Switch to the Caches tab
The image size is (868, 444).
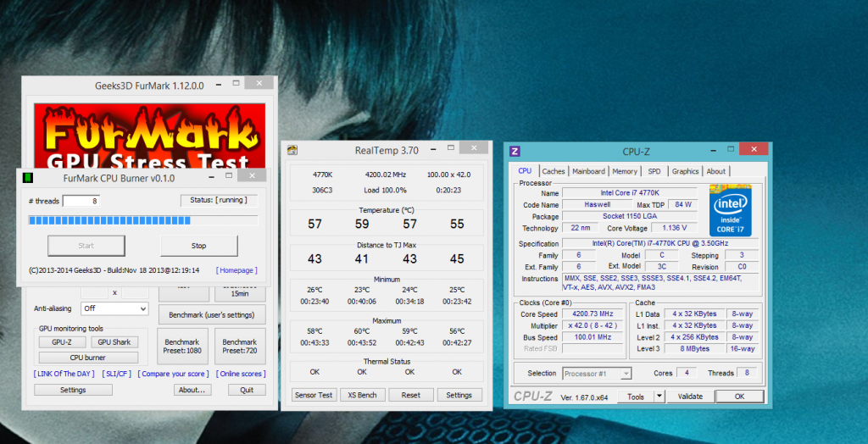point(554,171)
